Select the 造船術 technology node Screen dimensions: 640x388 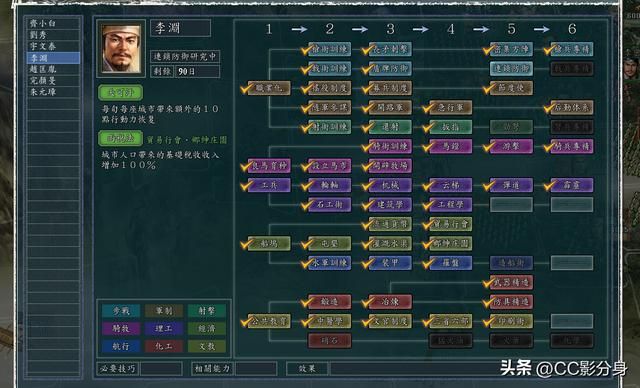[x=511, y=263]
